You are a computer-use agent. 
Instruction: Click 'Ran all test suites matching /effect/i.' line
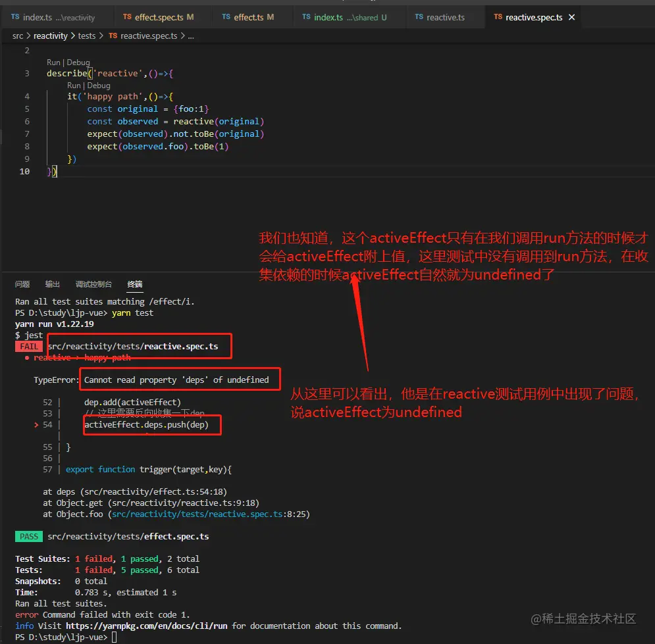[105, 302]
